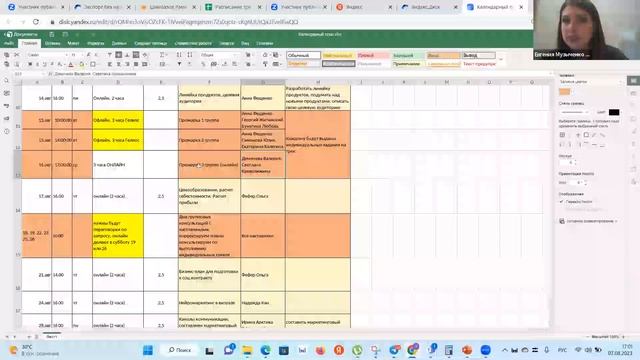Open the Comments panel in the left sidebar
The width and height of the screenshot is (640, 360).
coord(7,93)
